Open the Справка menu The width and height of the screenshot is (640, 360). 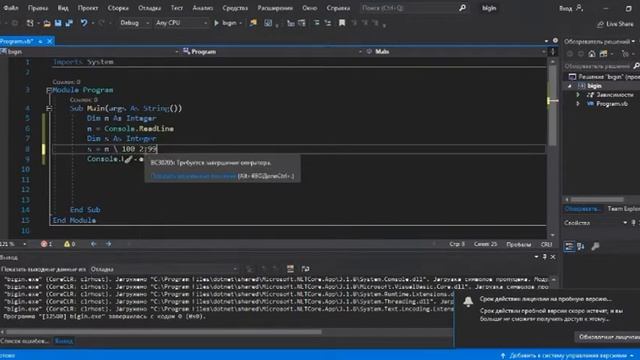click(338, 8)
